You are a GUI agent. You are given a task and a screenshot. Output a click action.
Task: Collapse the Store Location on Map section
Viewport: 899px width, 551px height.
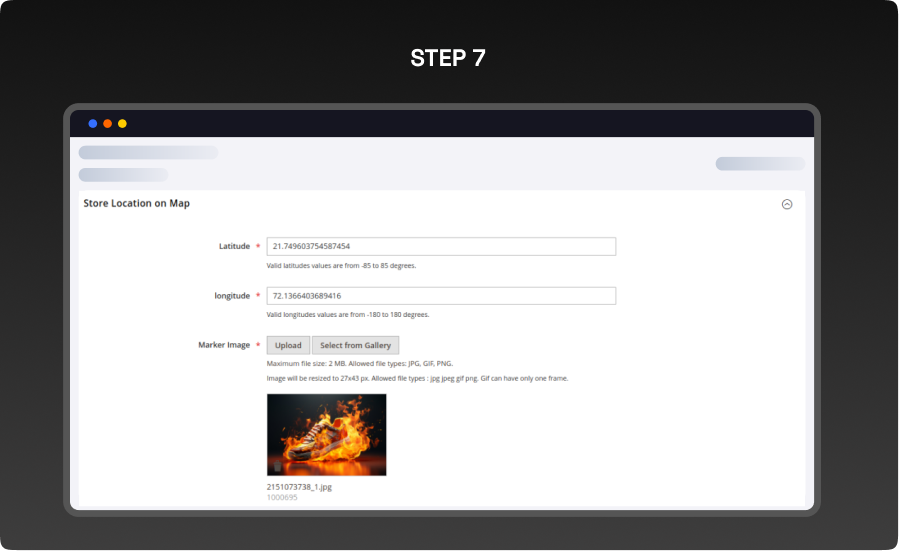(x=786, y=204)
